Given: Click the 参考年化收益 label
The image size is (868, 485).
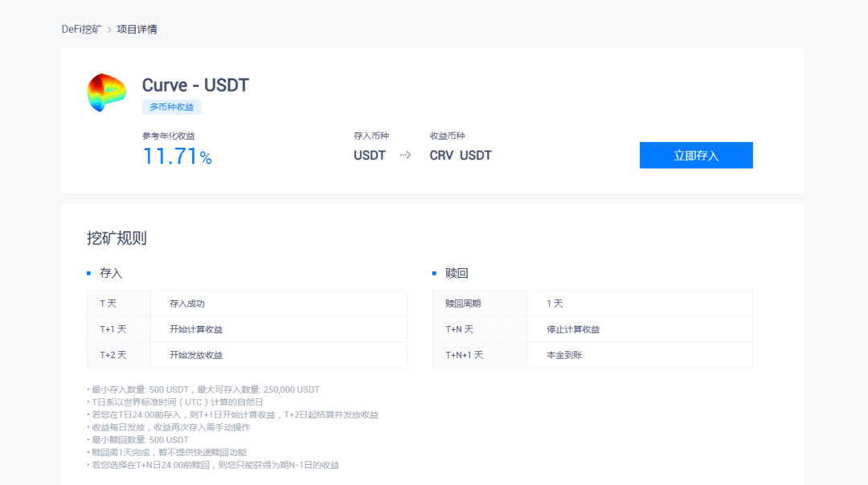Looking at the screenshot, I should click(x=169, y=136).
